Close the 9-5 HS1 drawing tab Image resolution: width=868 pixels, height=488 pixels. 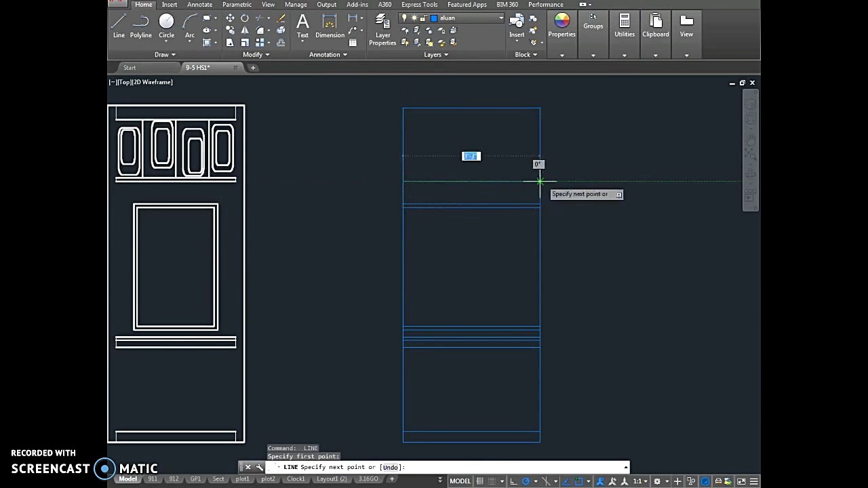pos(235,68)
